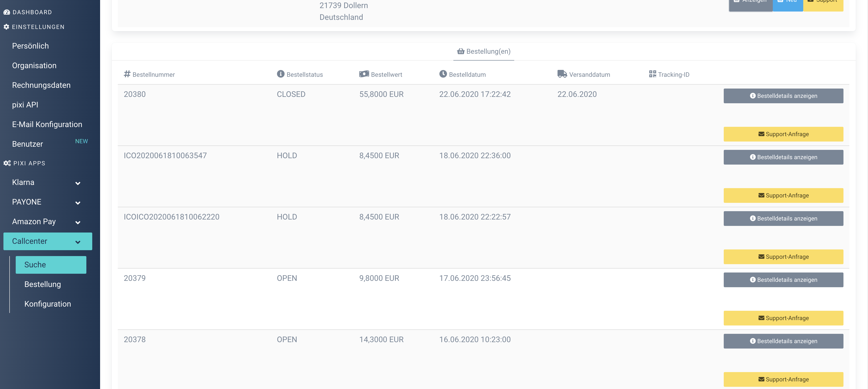Click the 14,3000 EUR value
The width and height of the screenshot is (868, 389).
tap(381, 339)
